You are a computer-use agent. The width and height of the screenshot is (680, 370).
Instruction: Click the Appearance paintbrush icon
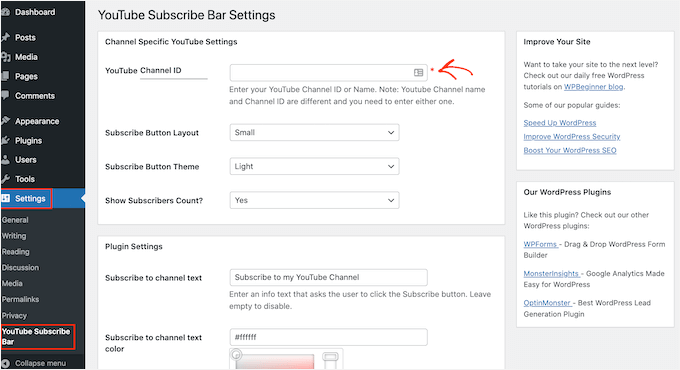[5, 121]
